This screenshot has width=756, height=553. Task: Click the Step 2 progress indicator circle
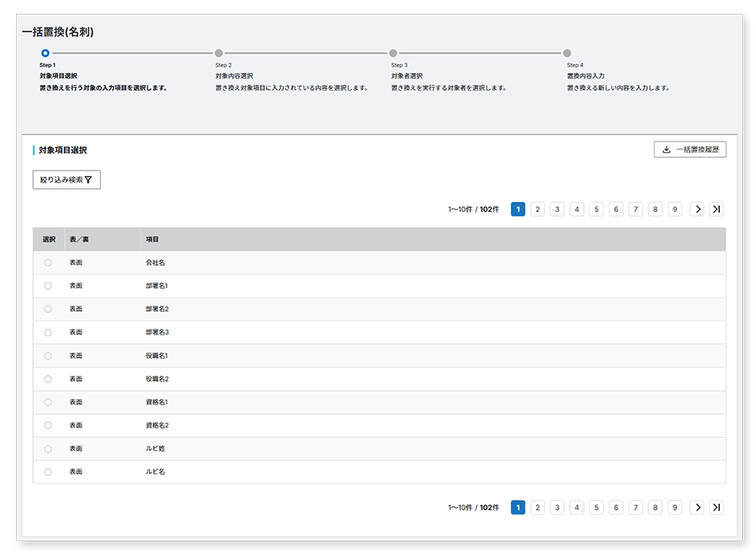(x=219, y=53)
